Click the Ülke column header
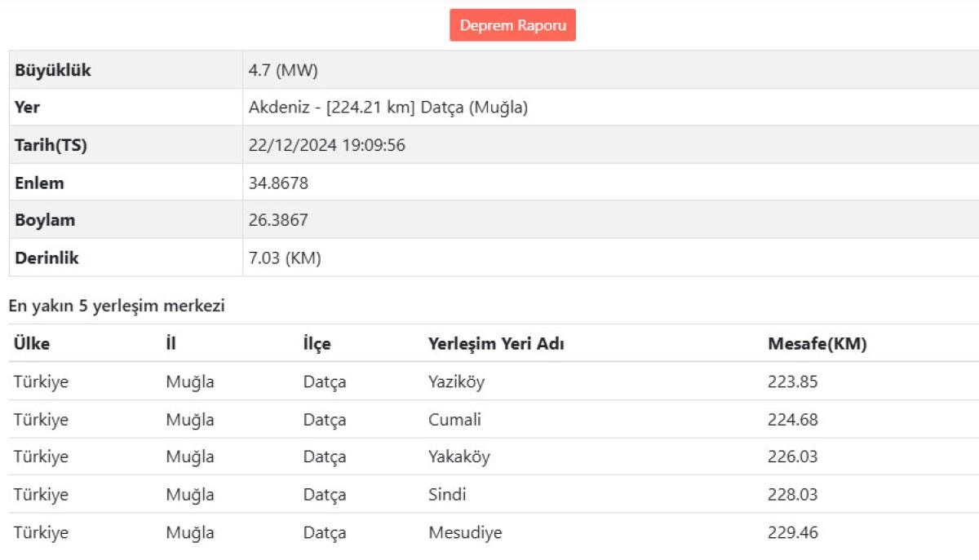 pos(32,344)
